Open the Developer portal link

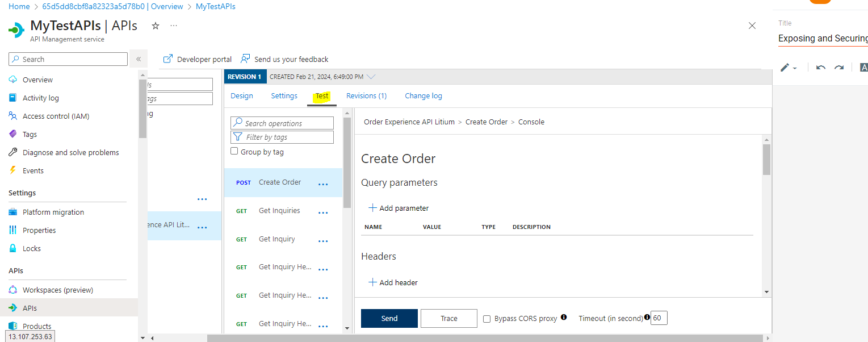click(198, 59)
